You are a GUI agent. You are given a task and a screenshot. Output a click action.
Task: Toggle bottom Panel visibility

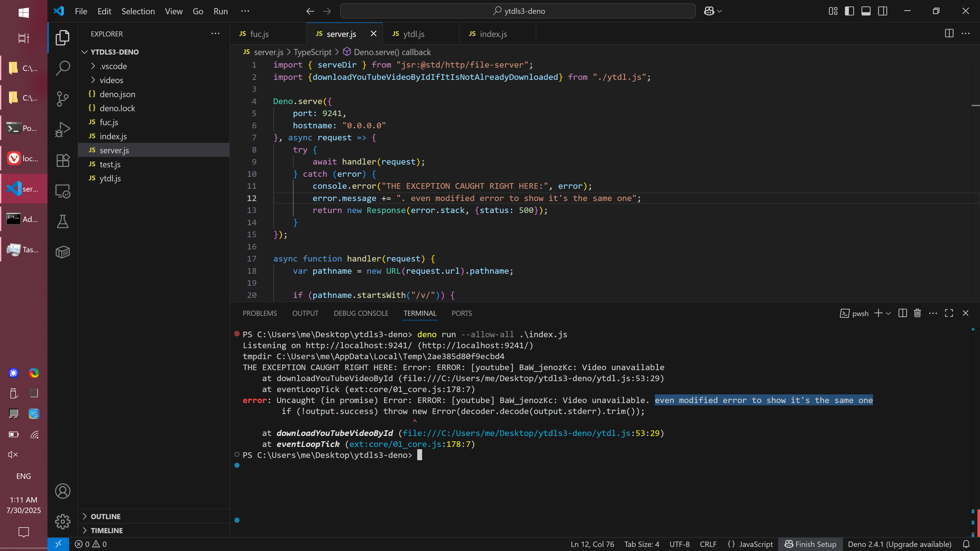point(866,11)
